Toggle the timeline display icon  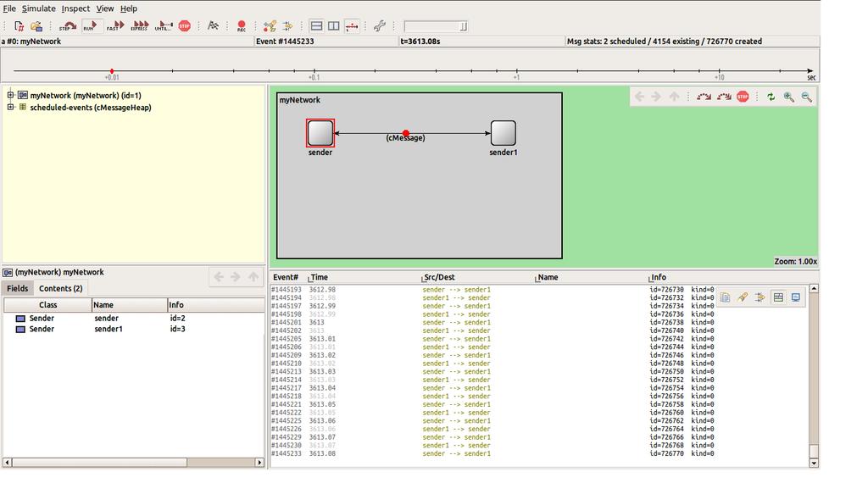(x=352, y=26)
